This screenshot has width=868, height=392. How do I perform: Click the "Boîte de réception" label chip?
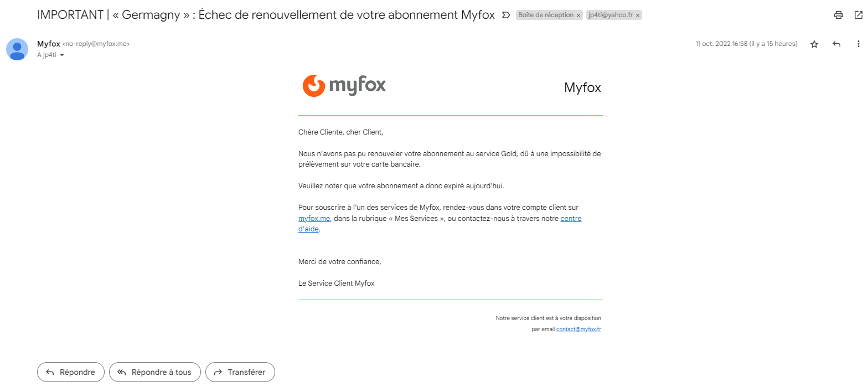click(545, 16)
